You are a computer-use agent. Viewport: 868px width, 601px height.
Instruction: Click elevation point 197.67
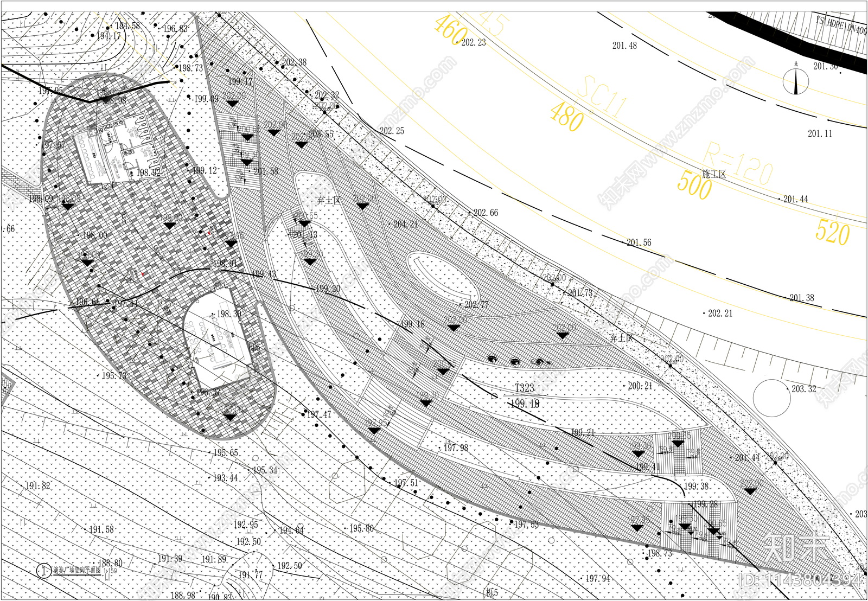pyautogui.click(x=53, y=145)
